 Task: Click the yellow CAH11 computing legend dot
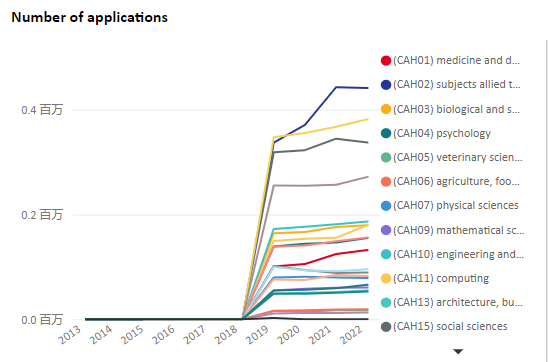(386, 278)
